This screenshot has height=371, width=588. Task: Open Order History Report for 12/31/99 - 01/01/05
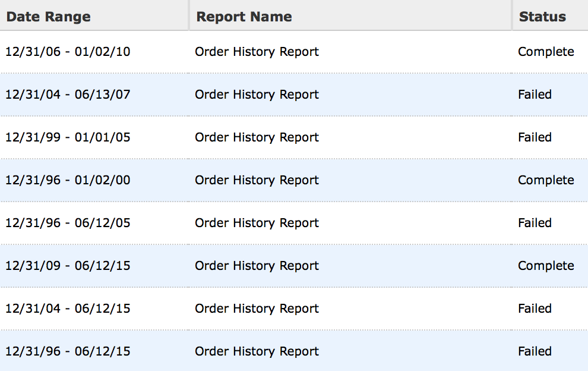tap(257, 137)
